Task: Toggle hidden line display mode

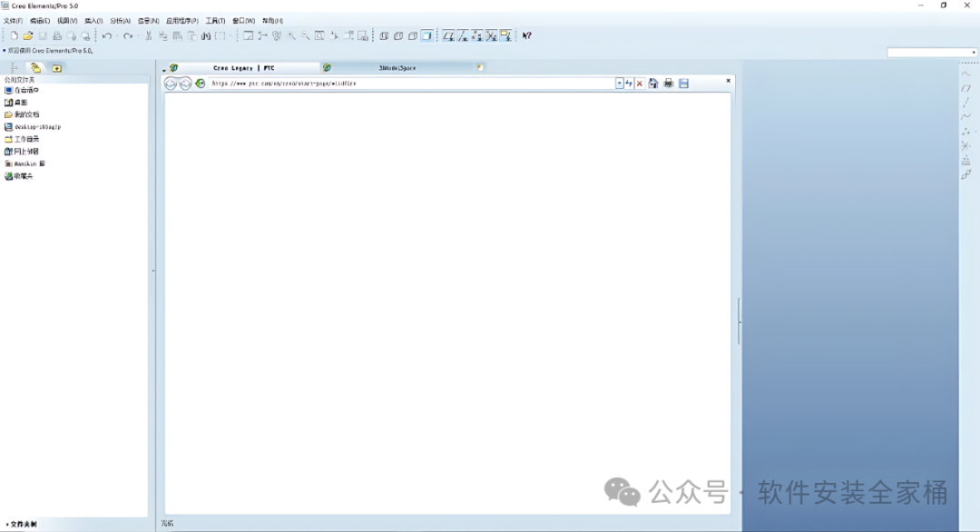Action: (x=398, y=35)
